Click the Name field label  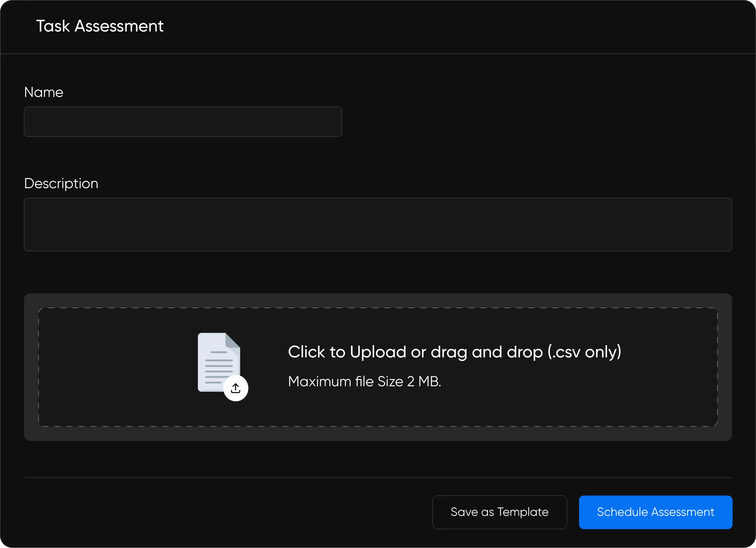pyautogui.click(x=44, y=92)
